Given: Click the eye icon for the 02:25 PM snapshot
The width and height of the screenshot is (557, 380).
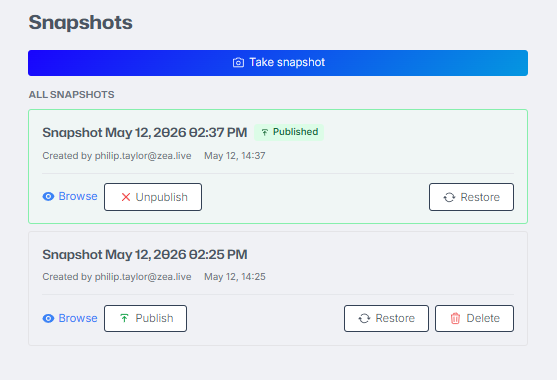Looking at the screenshot, I should click(48, 318).
